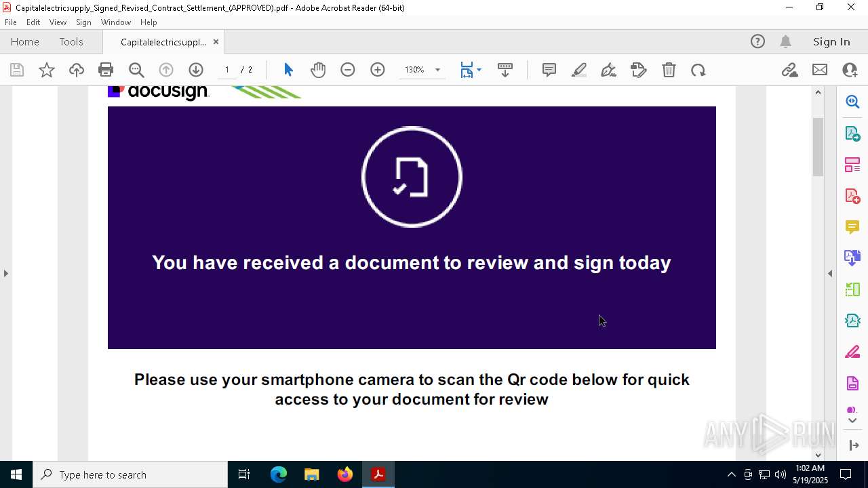Expand the right pane with bottom arrow

[x=854, y=445]
